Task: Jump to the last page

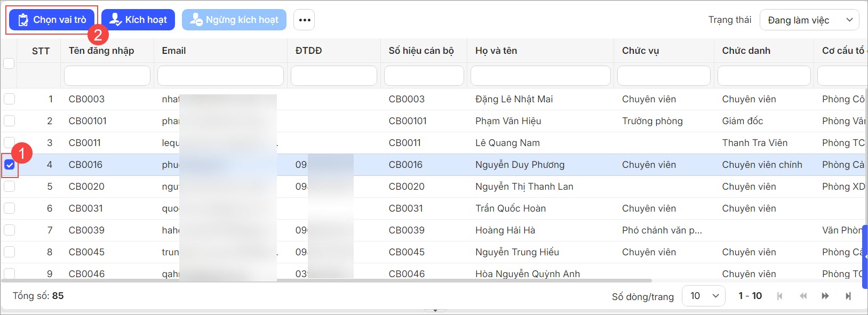Action: [848, 296]
